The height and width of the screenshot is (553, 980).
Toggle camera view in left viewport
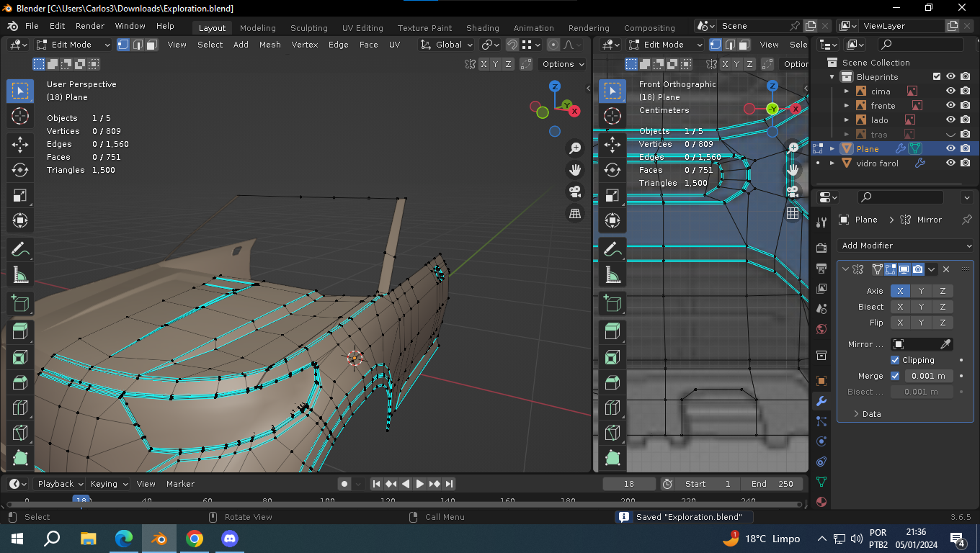pos(575,192)
